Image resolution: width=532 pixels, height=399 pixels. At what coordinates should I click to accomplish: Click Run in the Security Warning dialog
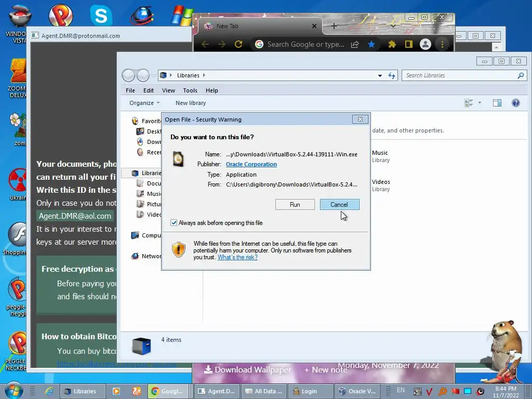(x=295, y=205)
